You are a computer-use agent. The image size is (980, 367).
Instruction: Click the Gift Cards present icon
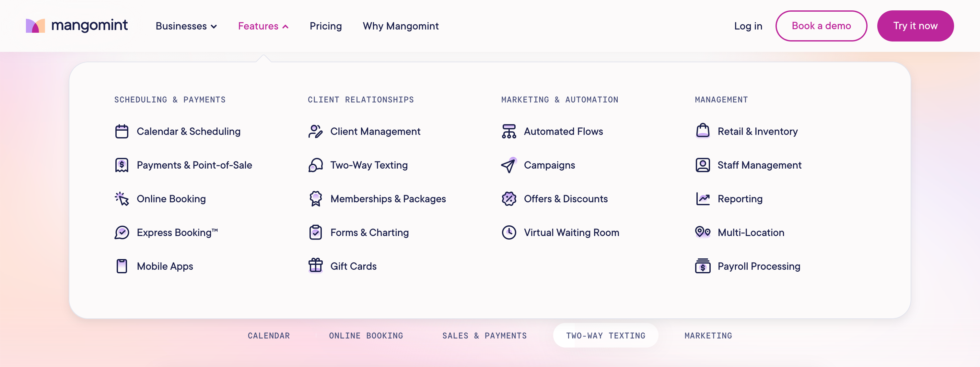315,266
